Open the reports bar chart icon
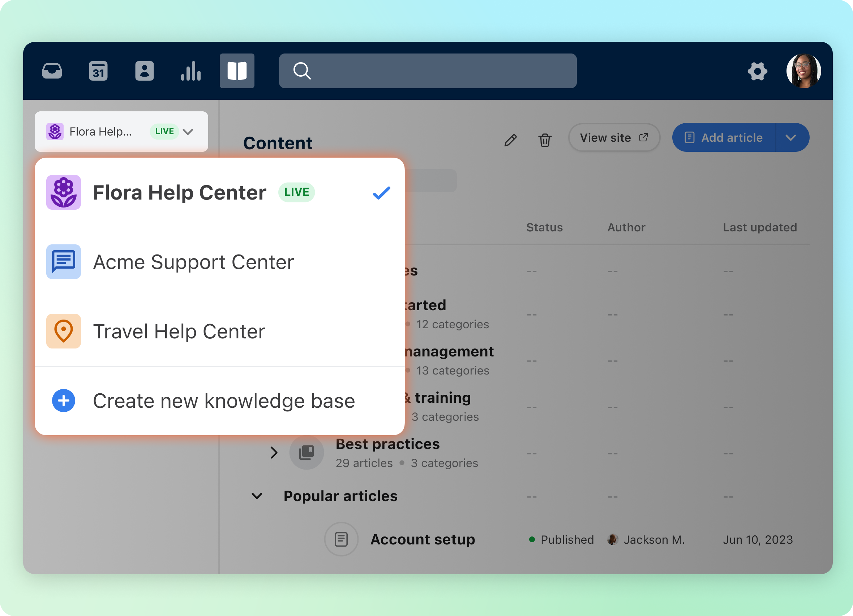The image size is (853, 616). [x=191, y=71]
